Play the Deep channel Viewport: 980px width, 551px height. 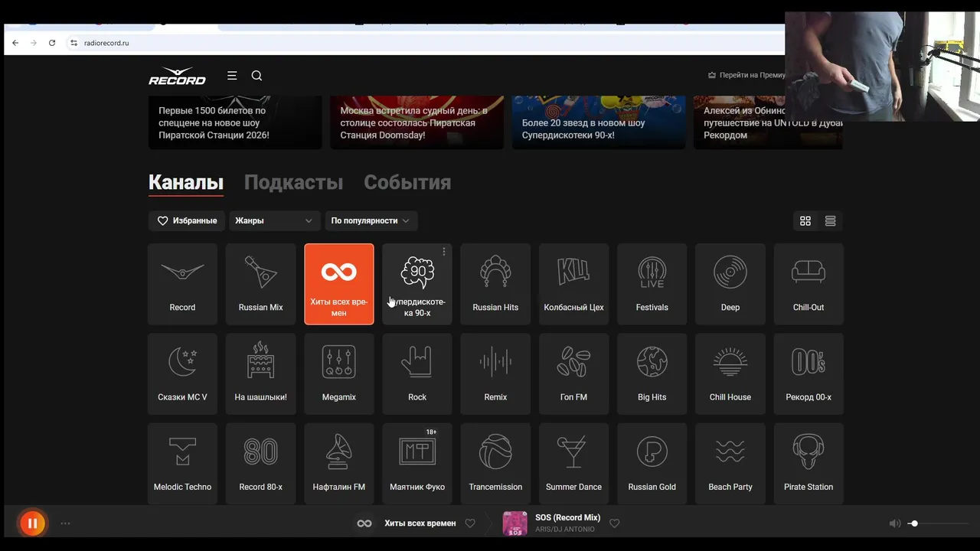coord(730,284)
